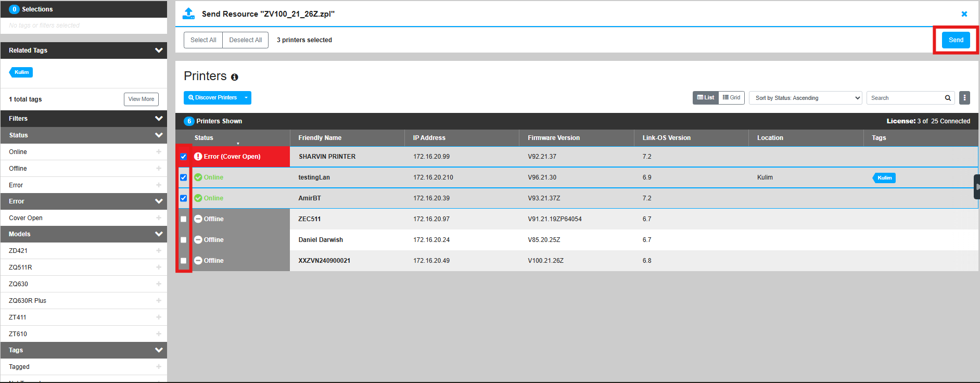Click Select All button
980x383 pixels.
(203, 40)
